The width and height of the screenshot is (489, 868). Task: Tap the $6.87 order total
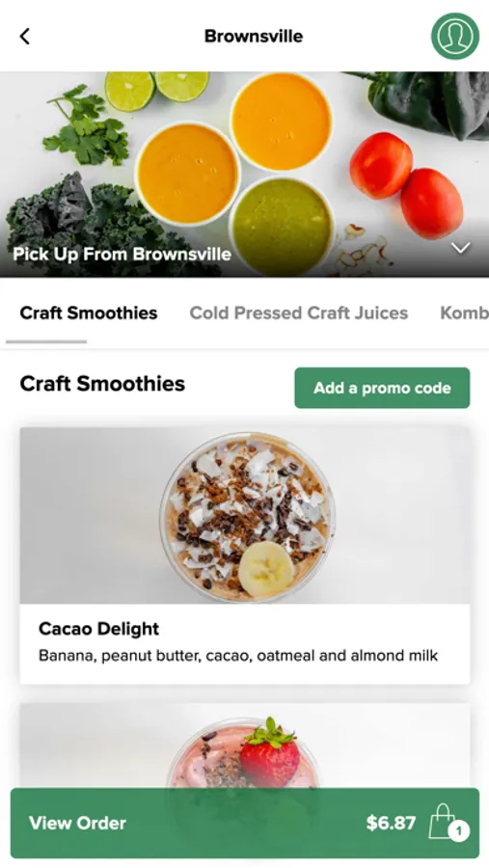click(391, 823)
